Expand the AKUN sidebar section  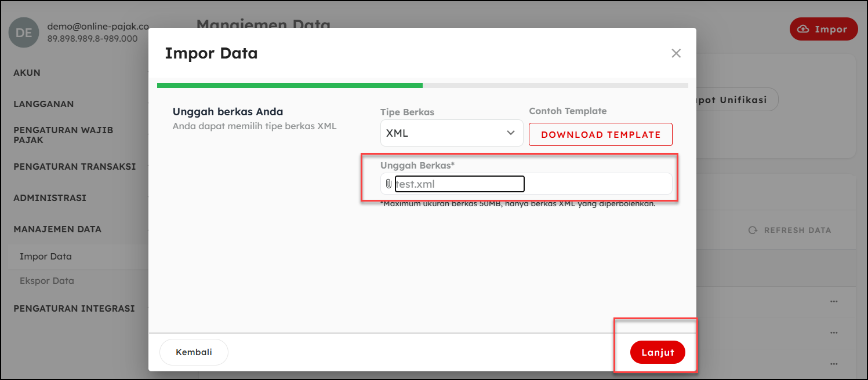click(27, 73)
